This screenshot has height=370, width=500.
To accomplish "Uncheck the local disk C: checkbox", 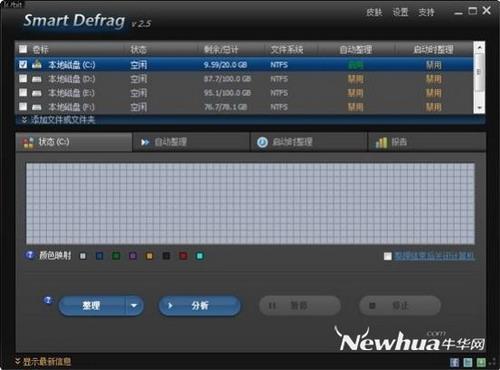I will [x=23, y=64].
